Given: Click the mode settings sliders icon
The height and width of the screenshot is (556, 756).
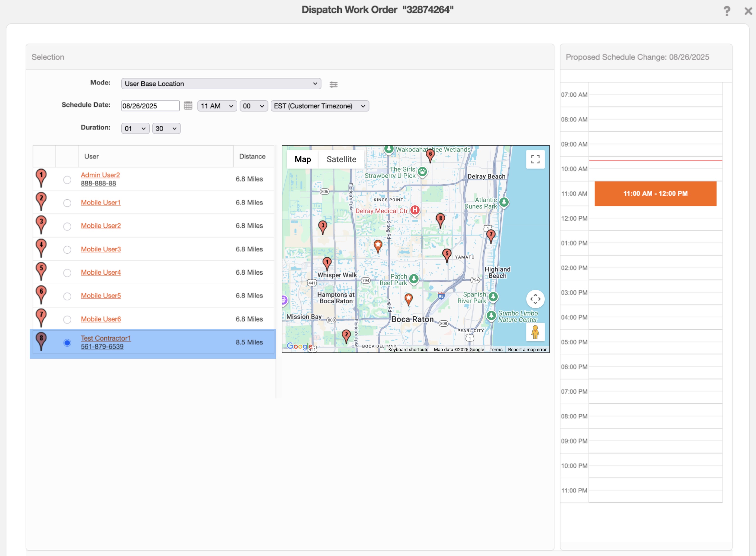Looking at the screenshot, I should point(333,84).
